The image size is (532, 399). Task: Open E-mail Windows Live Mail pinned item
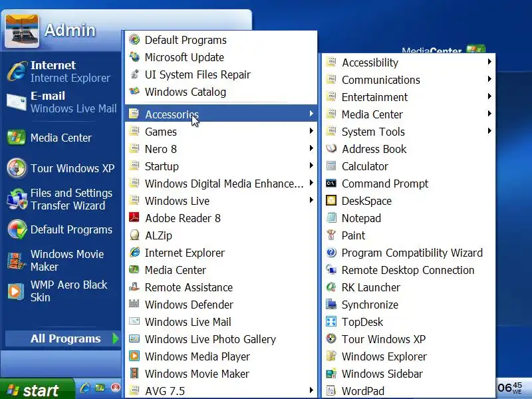(x=61, y=102)
